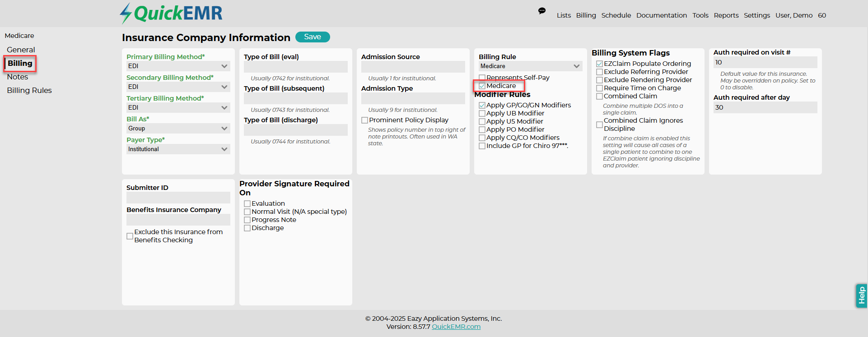Enable the Combined Claim checkbox
Image resolution: width=868 pixels, height=337 pixels.
pos(599,96)
